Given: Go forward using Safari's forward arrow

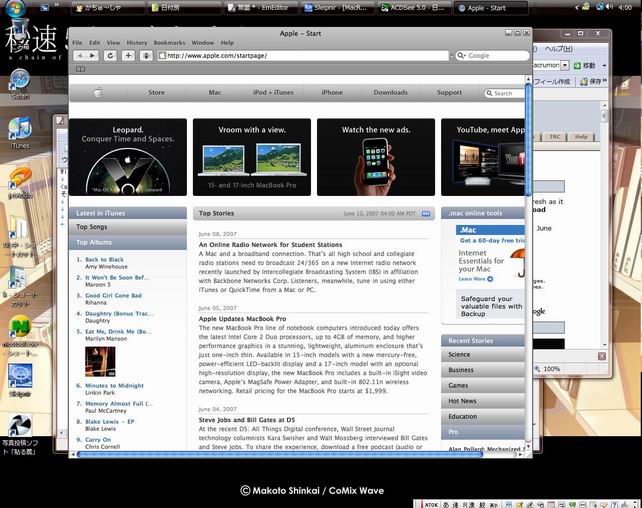Looking at the screenshot, I should (93, 56).
